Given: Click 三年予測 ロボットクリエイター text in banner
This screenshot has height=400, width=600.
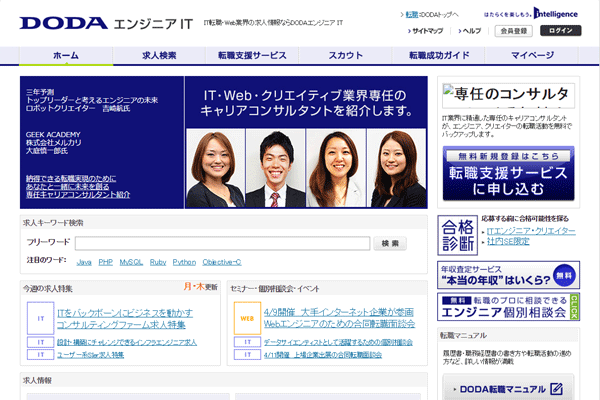Looking at the screenshot, I should coord(92,100).
